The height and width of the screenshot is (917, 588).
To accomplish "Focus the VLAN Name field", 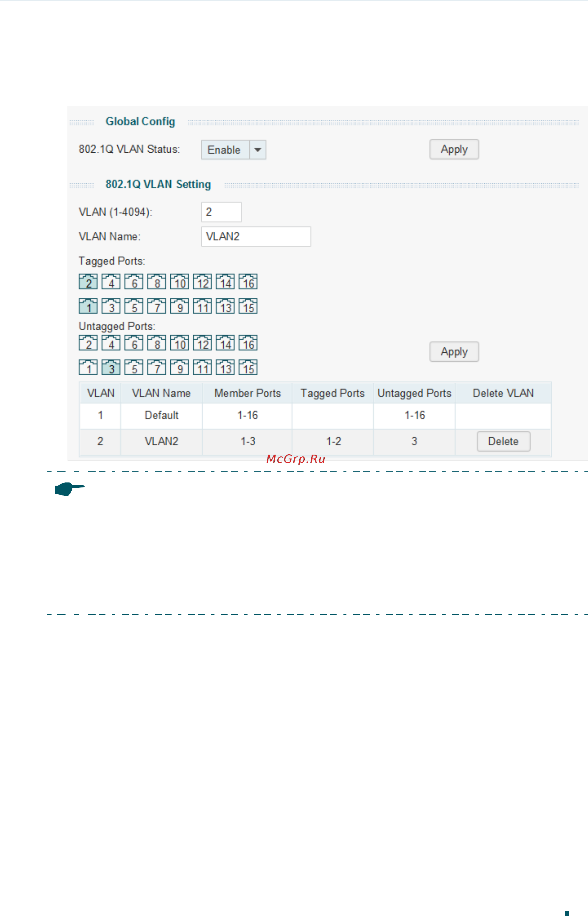I will pos(256,236).
